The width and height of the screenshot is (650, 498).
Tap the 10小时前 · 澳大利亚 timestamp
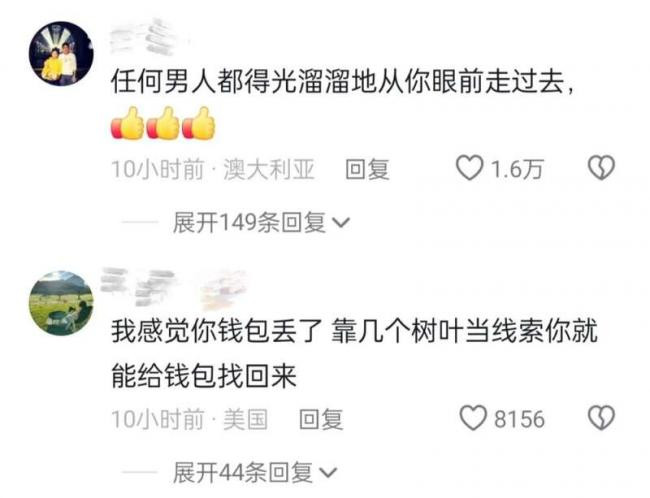(213, 169)
